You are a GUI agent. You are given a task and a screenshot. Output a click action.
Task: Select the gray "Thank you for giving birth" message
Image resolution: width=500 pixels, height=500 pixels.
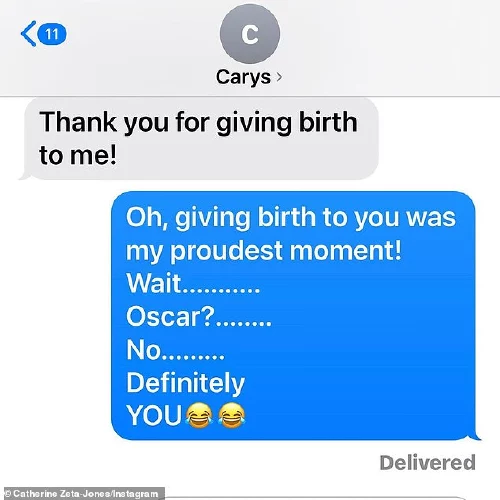pos(199,139)
